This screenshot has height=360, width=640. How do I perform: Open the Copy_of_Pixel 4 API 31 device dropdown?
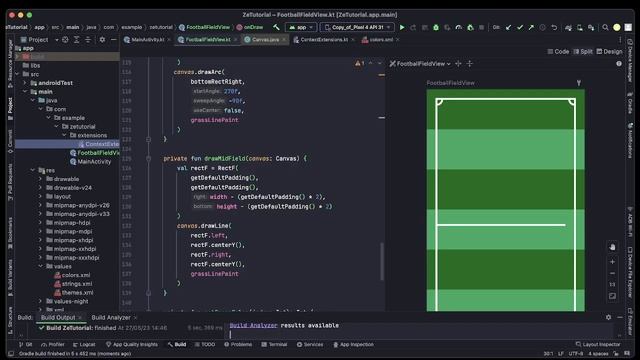[357, 27]
